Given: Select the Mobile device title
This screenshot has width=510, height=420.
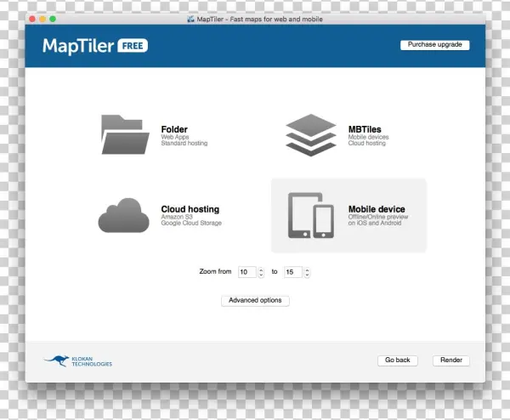Looking at the screenshot, I should (x=377, y=209).
